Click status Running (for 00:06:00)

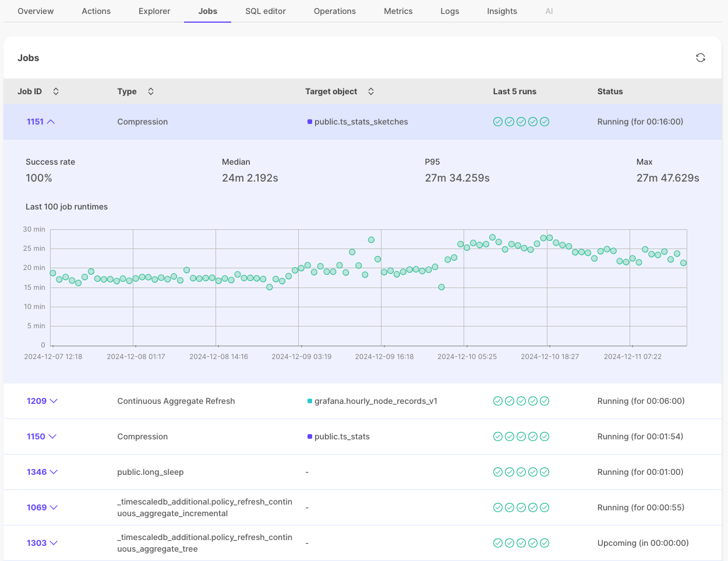click(x=641, y=401)
